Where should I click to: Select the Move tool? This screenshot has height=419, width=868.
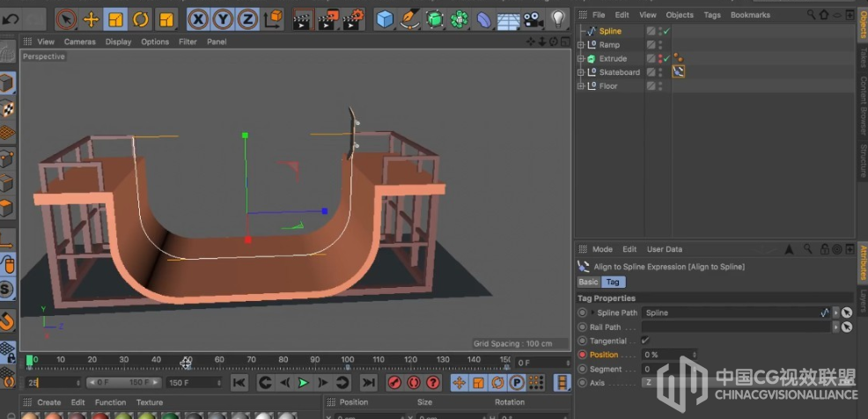click(x=90, y=20)
